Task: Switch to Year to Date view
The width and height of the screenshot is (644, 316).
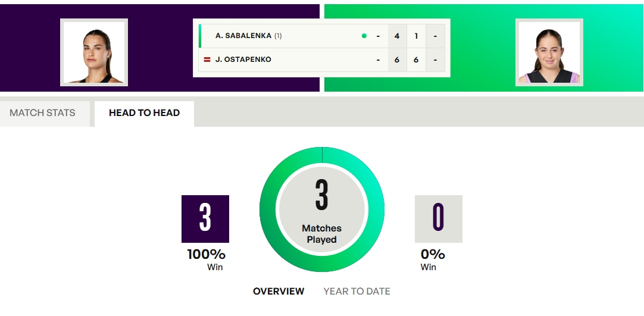Action: pyautogui.click(x=357, y=292)
